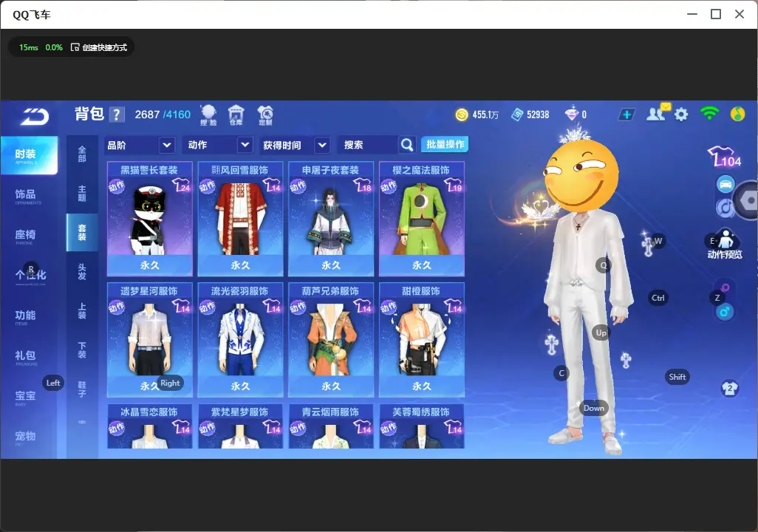Screen dimensions: 758x532
Task: Click the shirt icon numbered 2
Action: coord(729,389)
